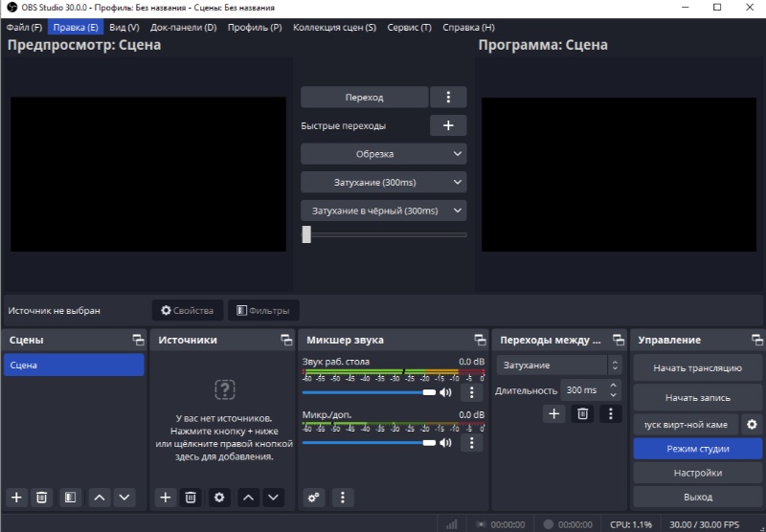The height and width of the screenshot is (532, 766).
Task: Open the Профиль menu
Action: (x=255, y=28)
